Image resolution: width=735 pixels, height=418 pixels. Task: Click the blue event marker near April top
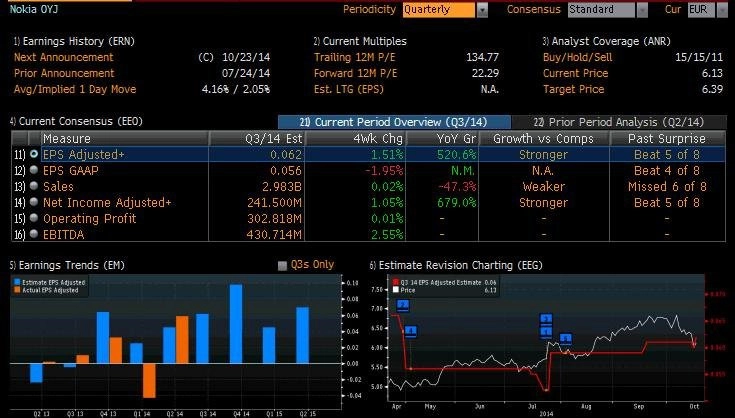tap(403, 306)
